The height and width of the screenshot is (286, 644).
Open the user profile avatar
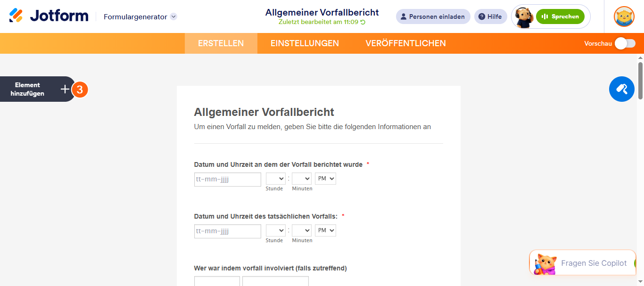click(x=624, y=16)
